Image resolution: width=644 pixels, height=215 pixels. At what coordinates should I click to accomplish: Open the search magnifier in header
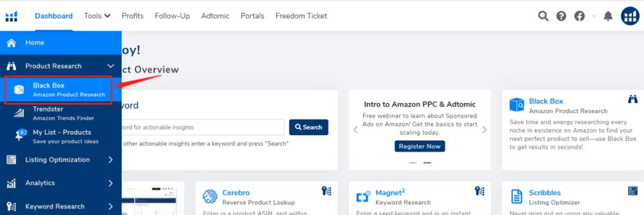pos(543,16)
